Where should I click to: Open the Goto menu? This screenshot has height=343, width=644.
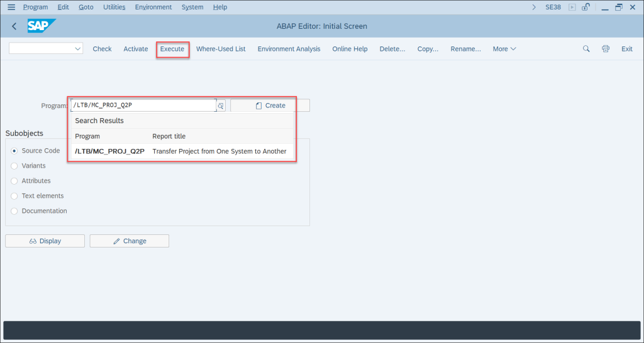tap(86, 7)
